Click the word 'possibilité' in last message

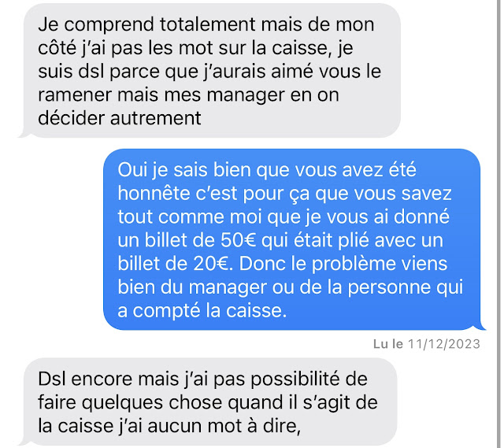295,379
